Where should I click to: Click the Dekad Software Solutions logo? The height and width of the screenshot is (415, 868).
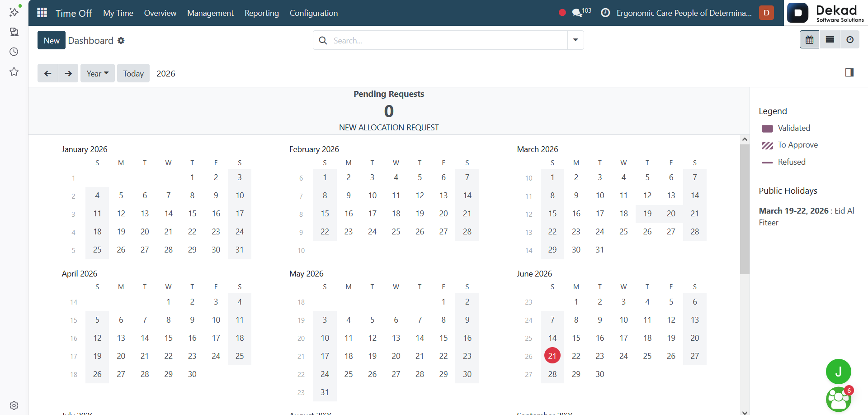tap(826, 13)
